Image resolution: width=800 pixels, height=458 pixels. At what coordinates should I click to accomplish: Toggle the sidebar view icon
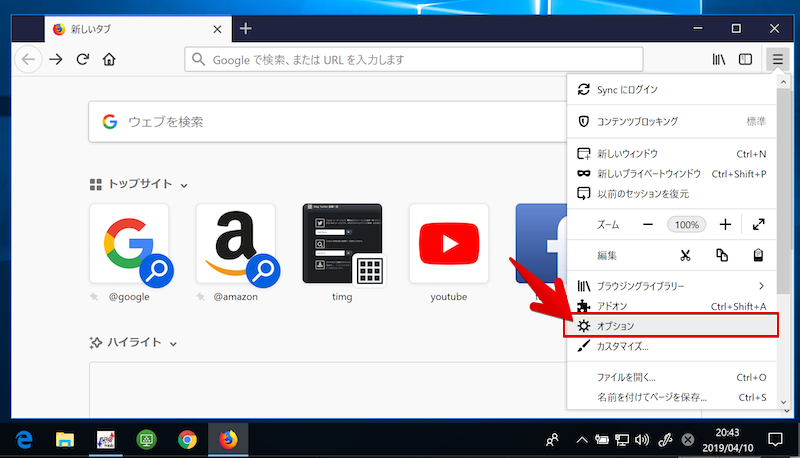(745, 59)
